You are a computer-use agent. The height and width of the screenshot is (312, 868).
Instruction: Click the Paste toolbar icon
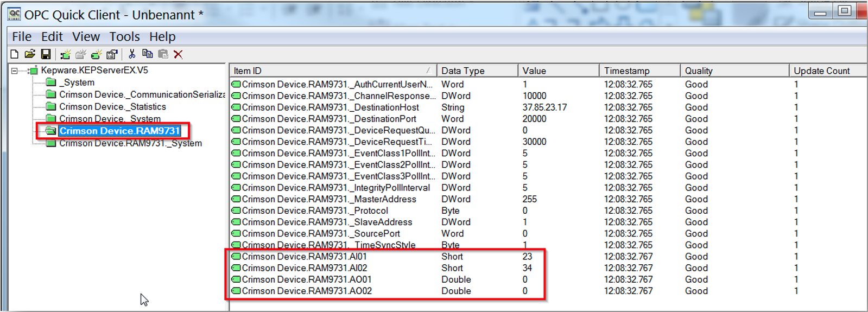click(163, 54)
